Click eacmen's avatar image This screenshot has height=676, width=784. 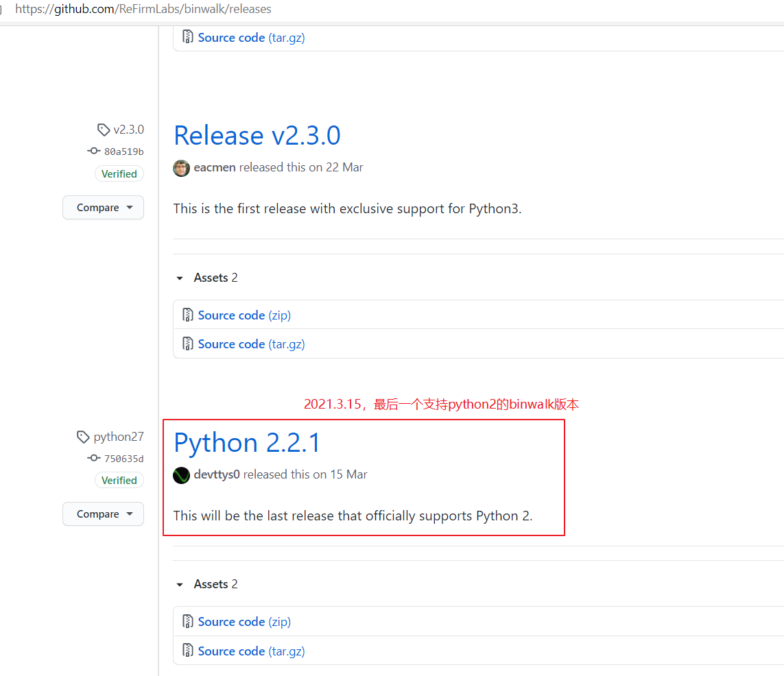pos(181,168)
